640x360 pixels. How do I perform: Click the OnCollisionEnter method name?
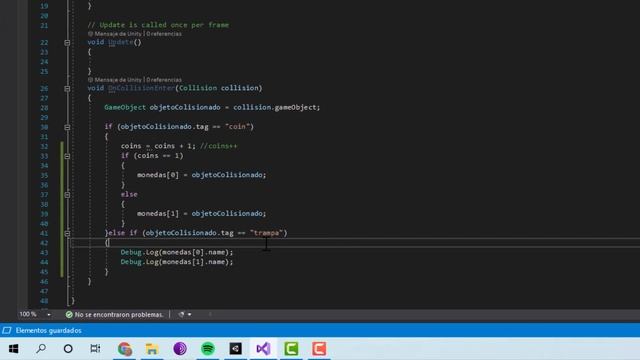click(141, 88)
